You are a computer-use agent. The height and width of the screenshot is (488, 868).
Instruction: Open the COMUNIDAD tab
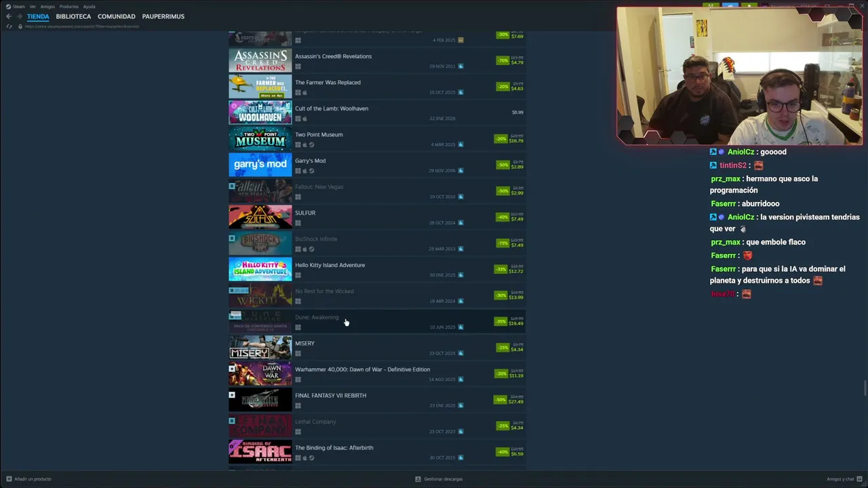click(x=117, y=16)
